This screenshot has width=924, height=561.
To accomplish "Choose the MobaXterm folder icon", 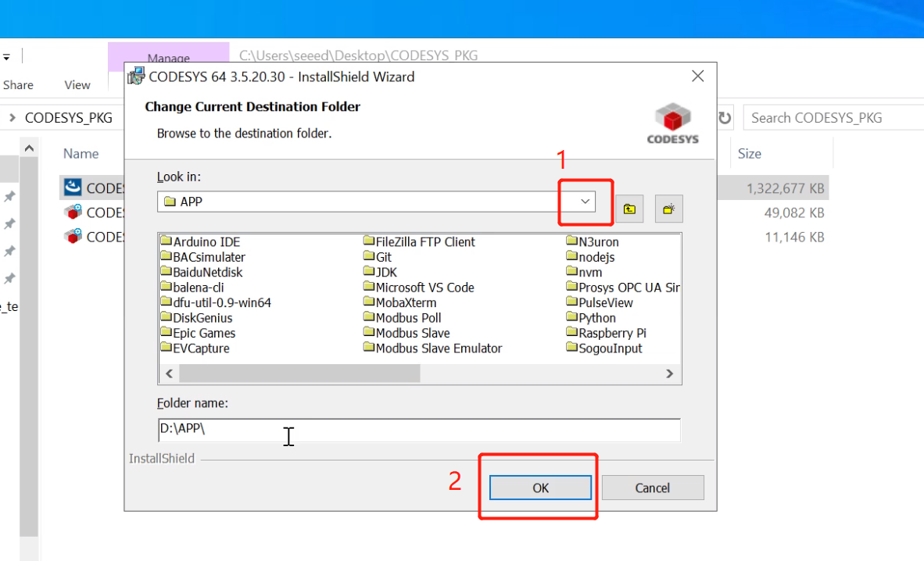I will [x=369, y=302].
